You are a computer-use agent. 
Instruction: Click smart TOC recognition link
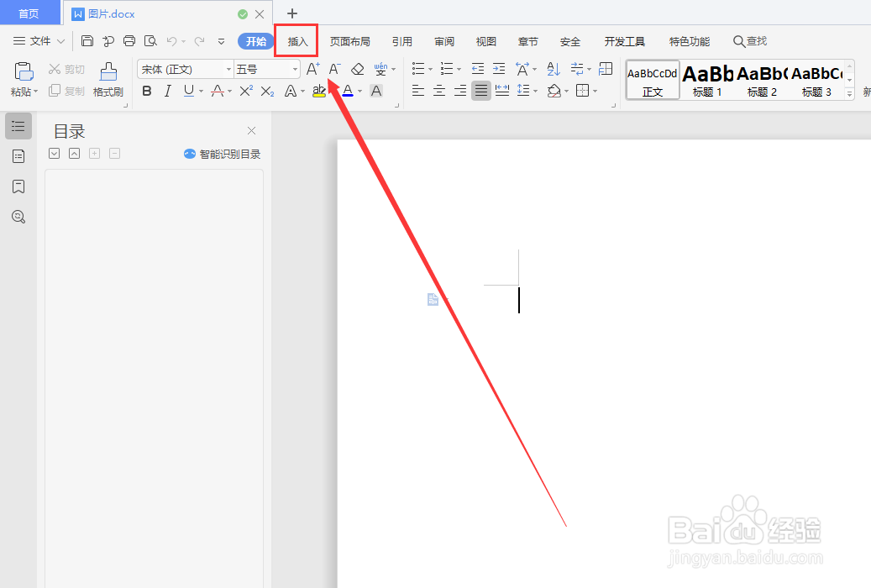223,154
